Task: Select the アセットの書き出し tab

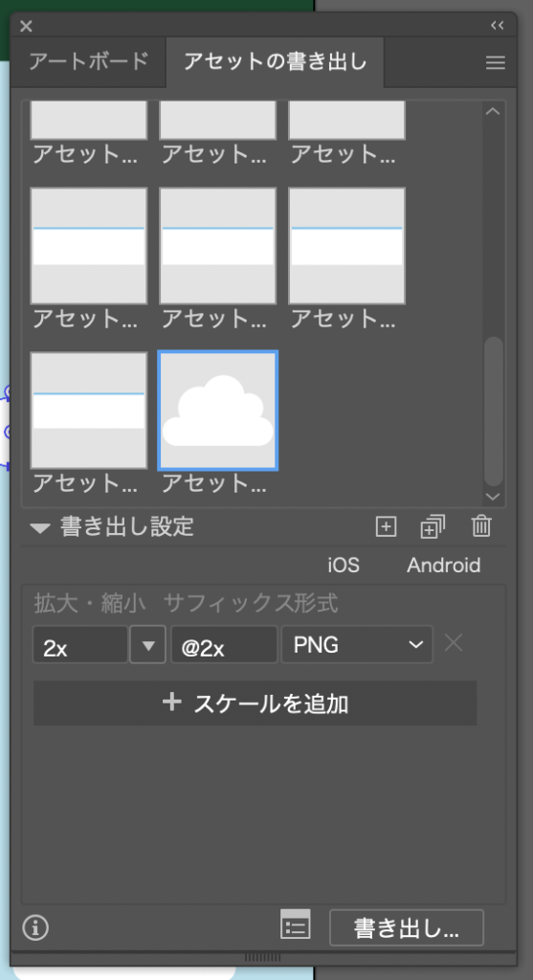Action: coord(275,62)
